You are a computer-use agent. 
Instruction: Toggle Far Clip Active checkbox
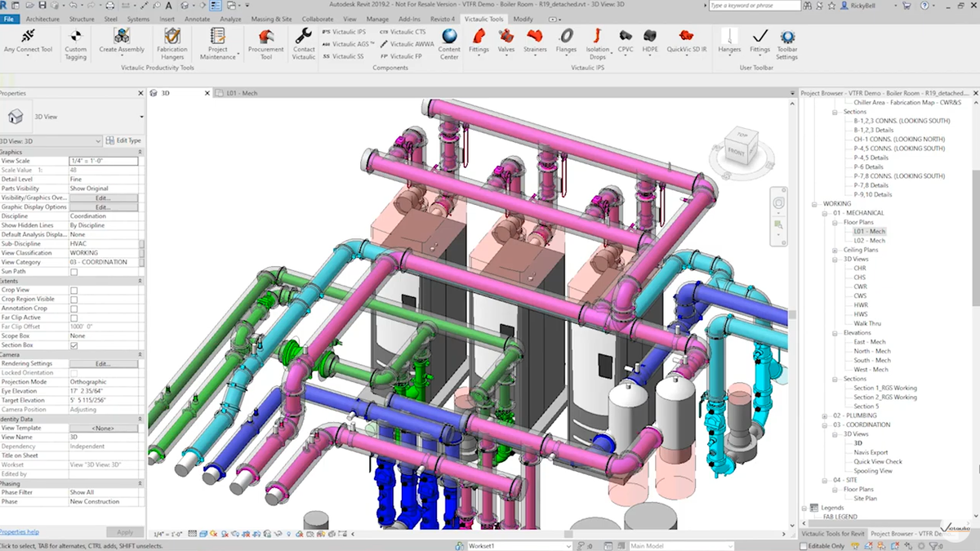click(x=73, y=318)
